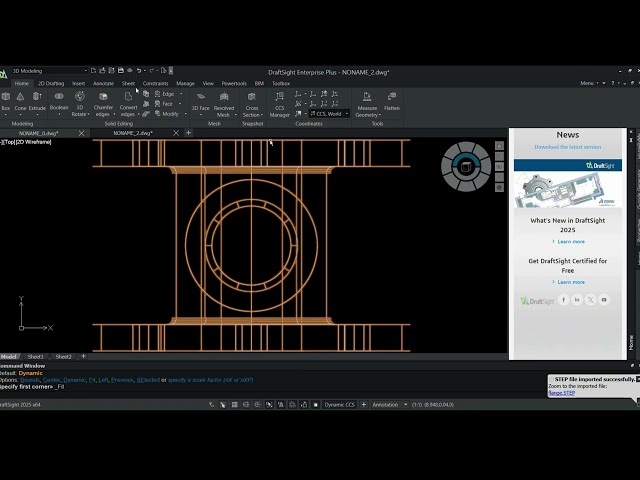
Task: Open the Constraints ribbon tab
Action: pyautogui.click(x=156, y=83)
